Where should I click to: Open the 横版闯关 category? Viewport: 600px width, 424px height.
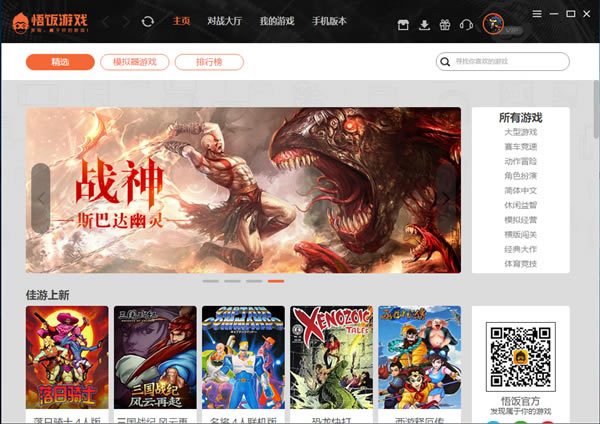point(520,235)
